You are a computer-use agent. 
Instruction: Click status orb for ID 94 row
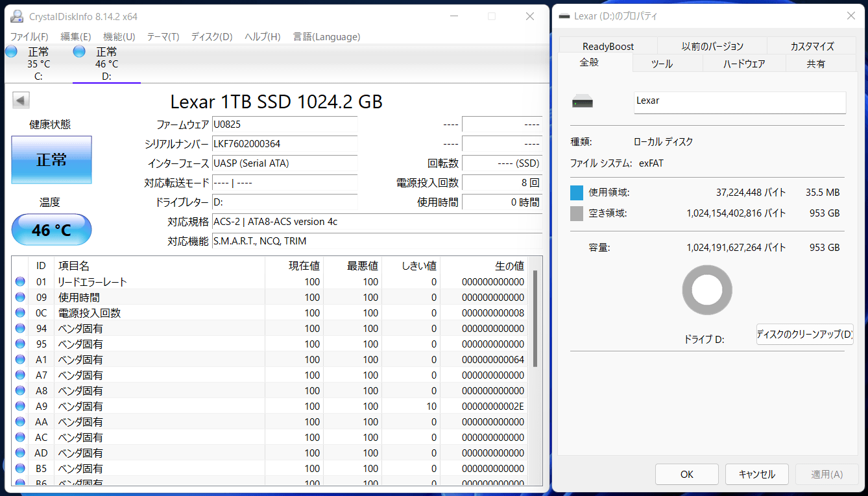coord(20,329)
